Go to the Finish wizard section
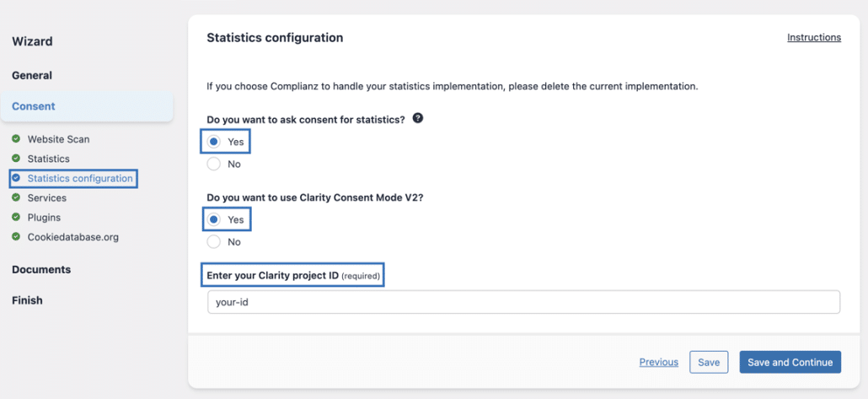 pyautogui.click(x=27, y=300)
